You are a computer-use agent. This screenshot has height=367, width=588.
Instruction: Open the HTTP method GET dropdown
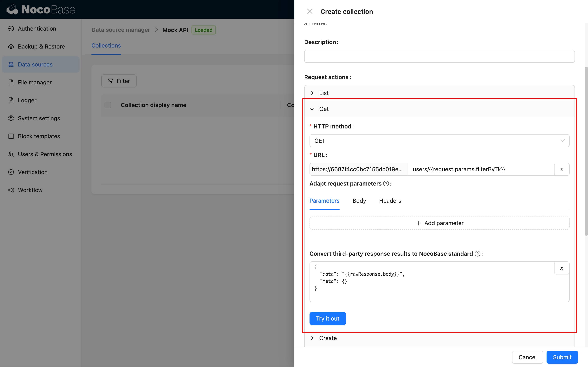[439, 141]
